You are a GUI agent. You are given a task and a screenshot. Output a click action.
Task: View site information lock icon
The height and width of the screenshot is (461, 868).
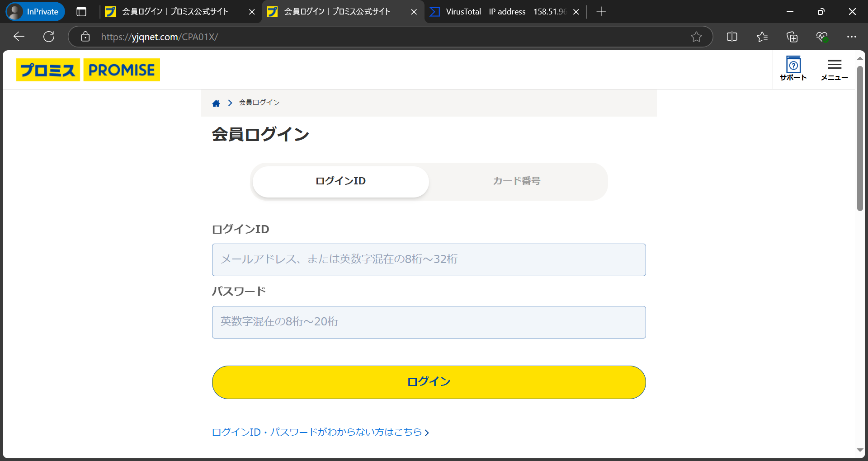coord(85,37)
